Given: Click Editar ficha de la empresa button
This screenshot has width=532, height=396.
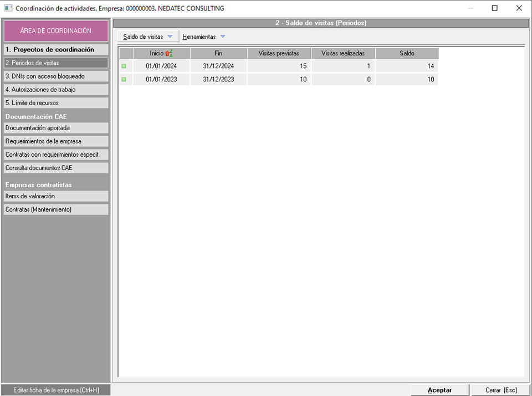Looking at the screenshot, I should pos(55,390).
